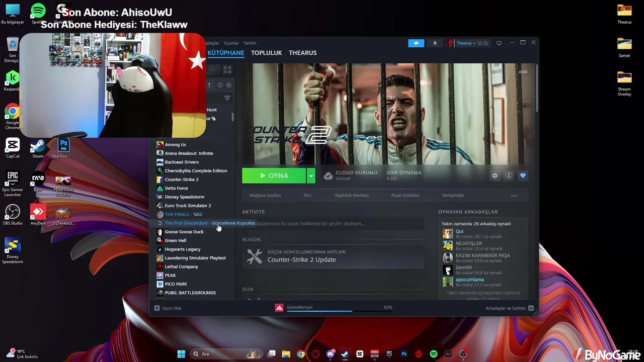Viewport: 644px width, 362px height.
Task: Open Opera browser from the taskbar
Action: pyautogui.click(x=315, y=354)
